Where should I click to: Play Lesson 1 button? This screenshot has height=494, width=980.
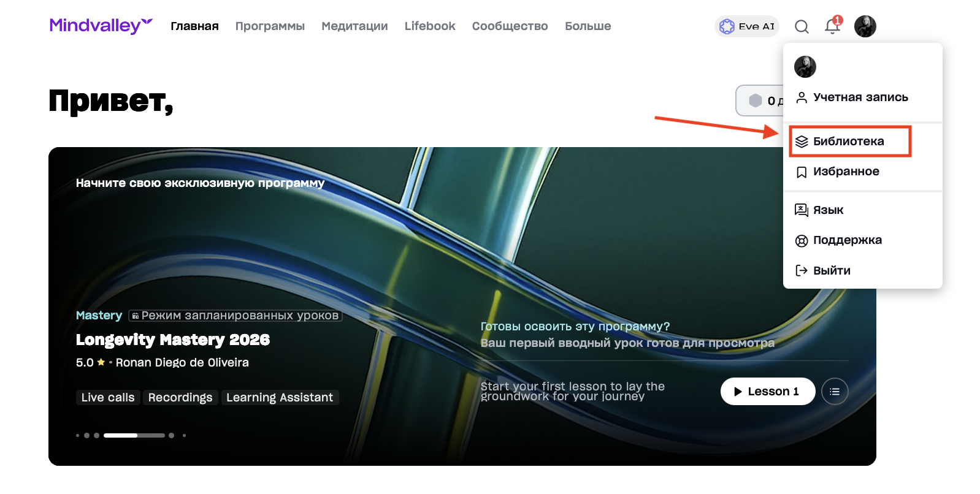(768, 392)
